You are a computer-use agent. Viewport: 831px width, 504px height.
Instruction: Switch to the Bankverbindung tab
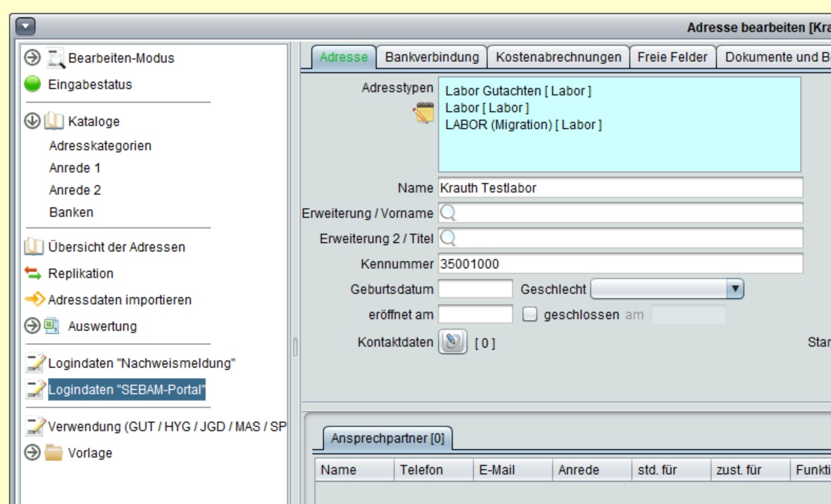point(432,57)
